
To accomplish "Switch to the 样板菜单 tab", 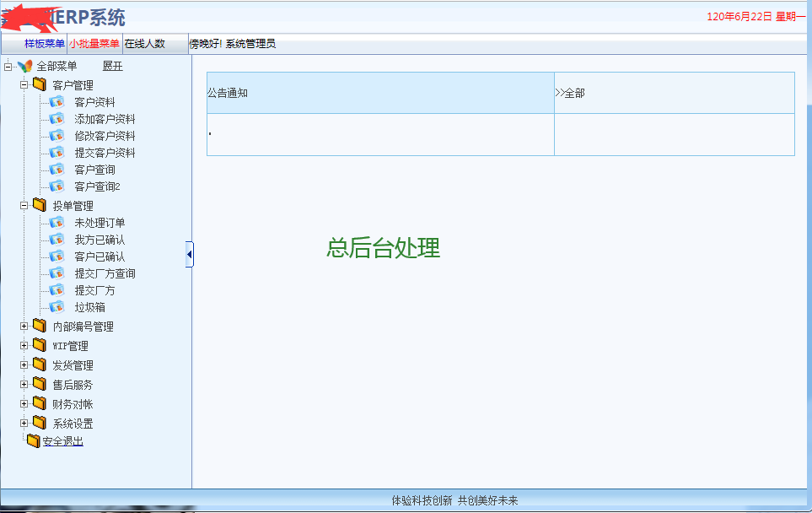I will tap(44, 44).
